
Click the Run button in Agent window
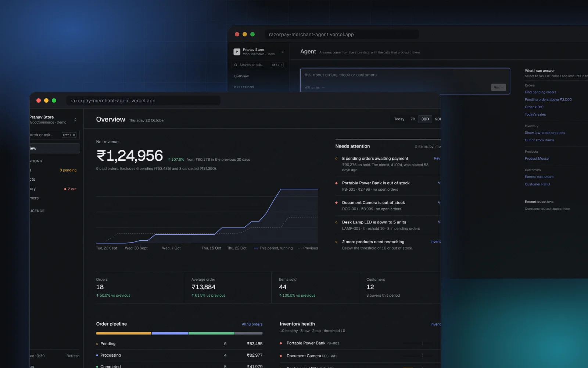(x=498, y=87)
